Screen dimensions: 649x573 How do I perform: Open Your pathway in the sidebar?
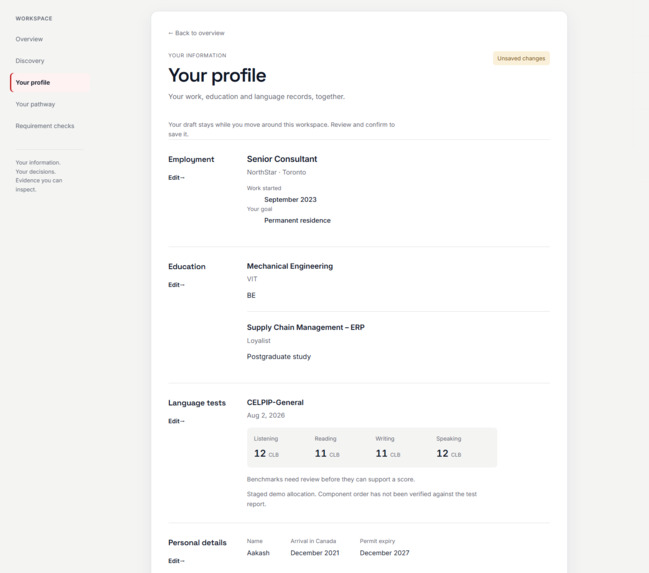tap(35, 104)
